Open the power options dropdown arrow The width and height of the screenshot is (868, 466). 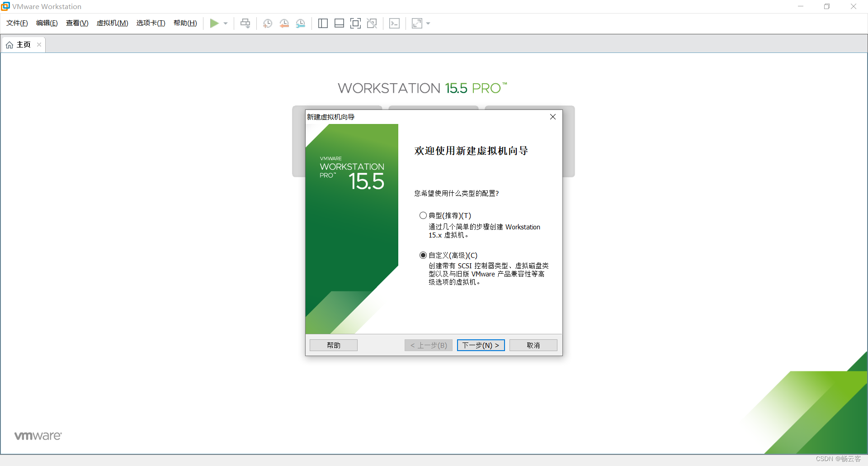click(226, 24)
